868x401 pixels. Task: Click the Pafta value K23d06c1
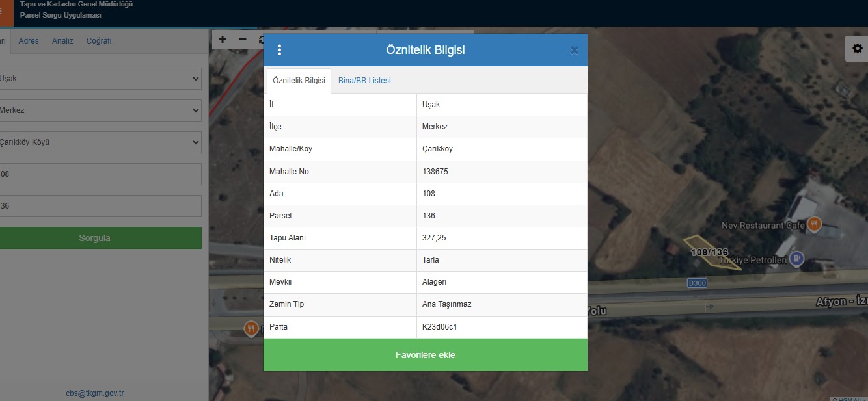pyautogui.click(x=440, y=327)
